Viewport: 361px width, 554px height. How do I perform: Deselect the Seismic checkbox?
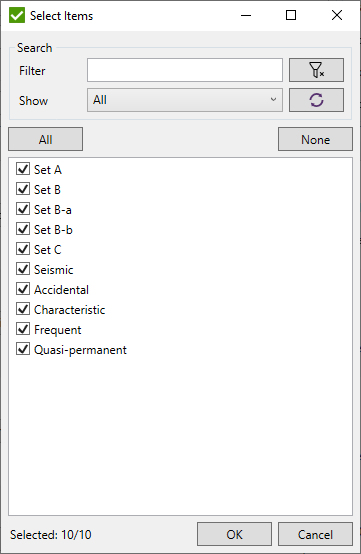23,269
